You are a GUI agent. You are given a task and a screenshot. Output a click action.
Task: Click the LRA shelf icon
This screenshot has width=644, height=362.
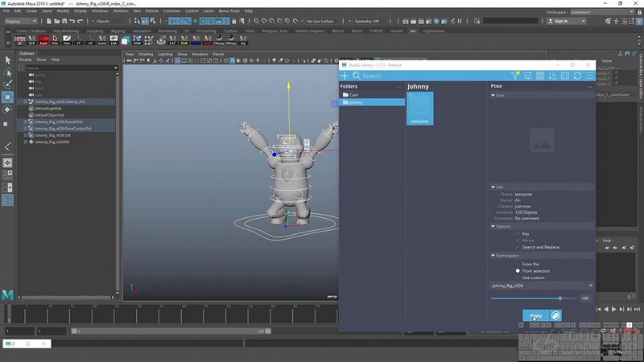click(x=114, y=40)
